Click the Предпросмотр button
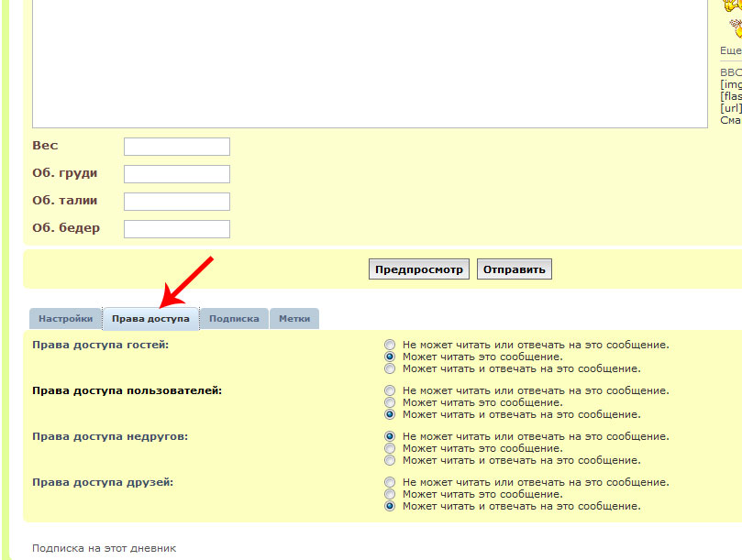The height and width of the screenshot is (560, 742). tap(420, 269)
